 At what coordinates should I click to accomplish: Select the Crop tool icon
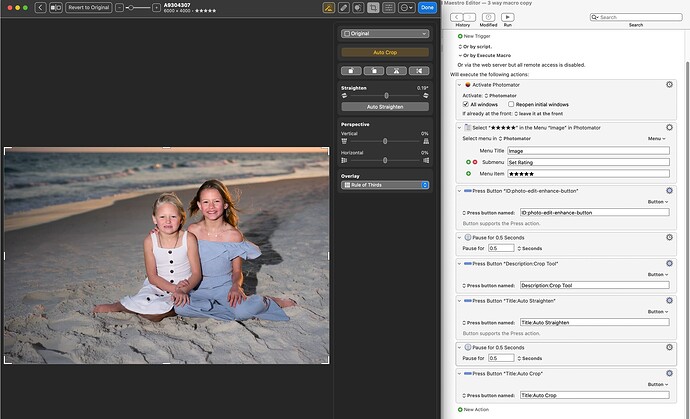pos(373,7)
